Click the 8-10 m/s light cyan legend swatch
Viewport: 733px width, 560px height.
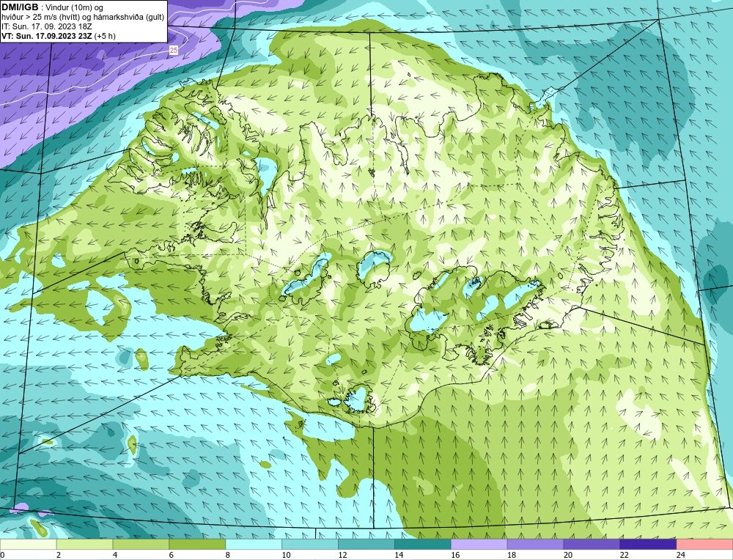click(254, 545)
